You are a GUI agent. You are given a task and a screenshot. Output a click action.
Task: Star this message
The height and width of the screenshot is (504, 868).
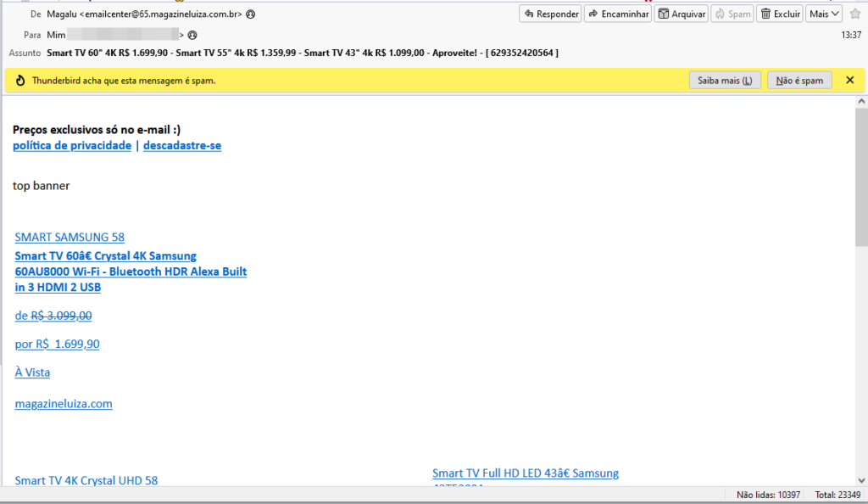[x=855, y=14]
